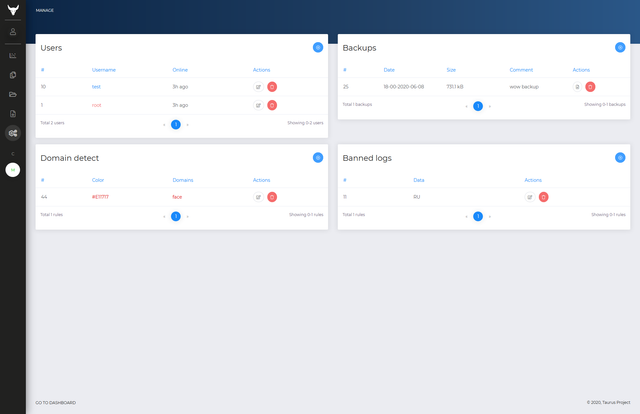Image resolution: width=640 pixels, height=414 pixels.
Task: Go to page 1 in Banned logs pagination
Action: [478, 216]
